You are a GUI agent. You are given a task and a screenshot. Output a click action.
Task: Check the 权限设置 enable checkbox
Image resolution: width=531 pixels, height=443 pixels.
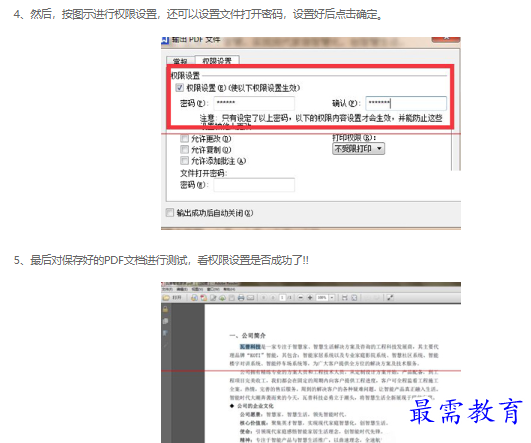coord(179,88)
